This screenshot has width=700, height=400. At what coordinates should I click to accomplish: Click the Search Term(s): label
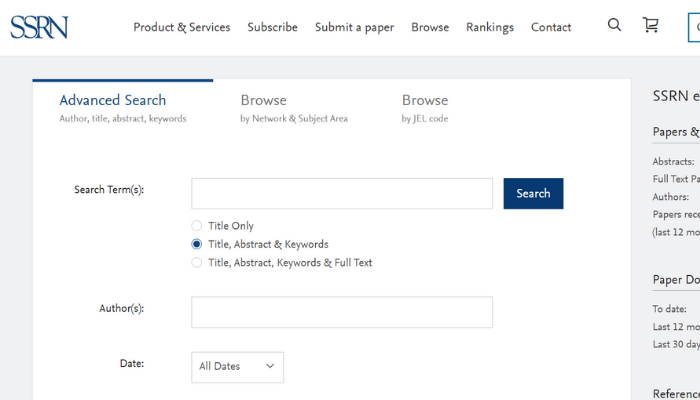[109, 190]
